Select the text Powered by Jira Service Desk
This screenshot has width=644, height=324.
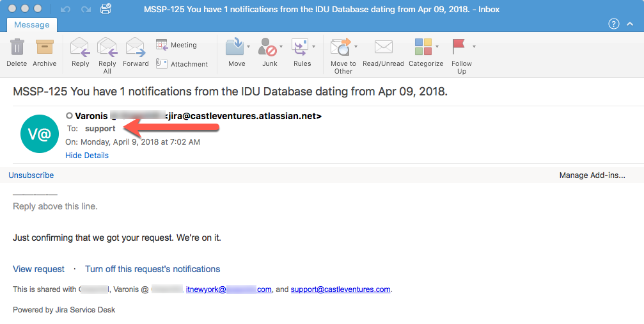[x=64, y=310]
